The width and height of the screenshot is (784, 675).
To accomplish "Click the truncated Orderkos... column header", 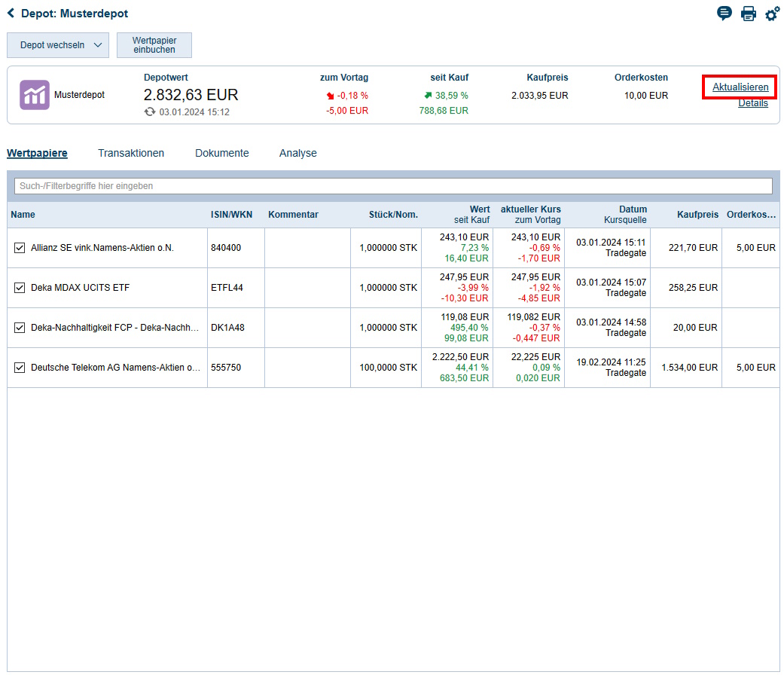I will (x=751, y=215).
